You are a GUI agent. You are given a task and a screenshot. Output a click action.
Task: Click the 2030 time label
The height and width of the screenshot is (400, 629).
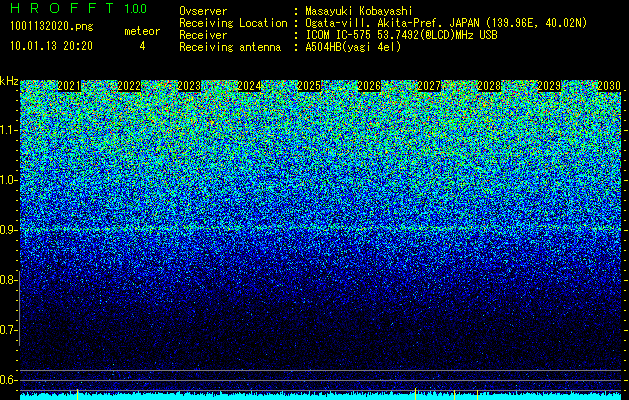pyautogui.click(x=609, y=86)
